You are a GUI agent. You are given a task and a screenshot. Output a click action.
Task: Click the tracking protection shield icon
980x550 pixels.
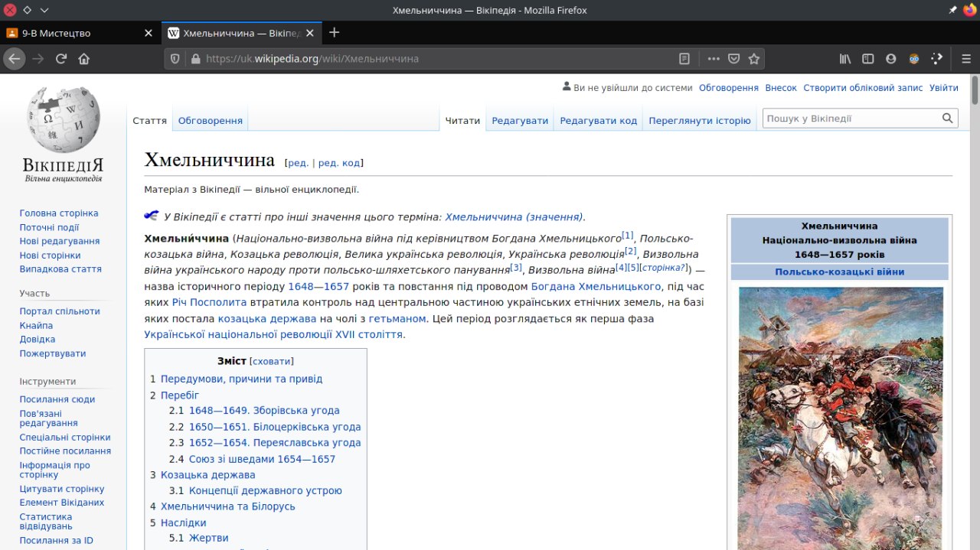point(175,58)
